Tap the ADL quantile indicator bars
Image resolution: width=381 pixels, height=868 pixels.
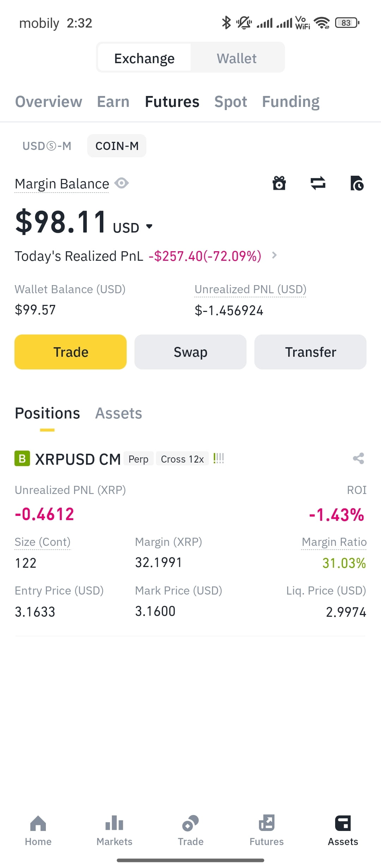click(x=219, y=458)
